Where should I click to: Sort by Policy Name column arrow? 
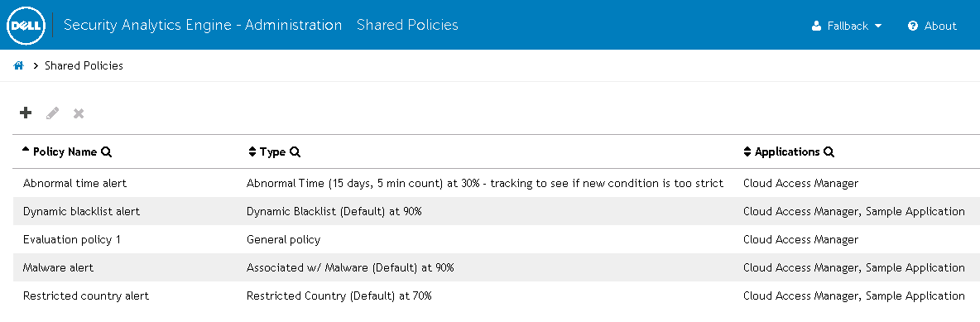pos(26,150)
